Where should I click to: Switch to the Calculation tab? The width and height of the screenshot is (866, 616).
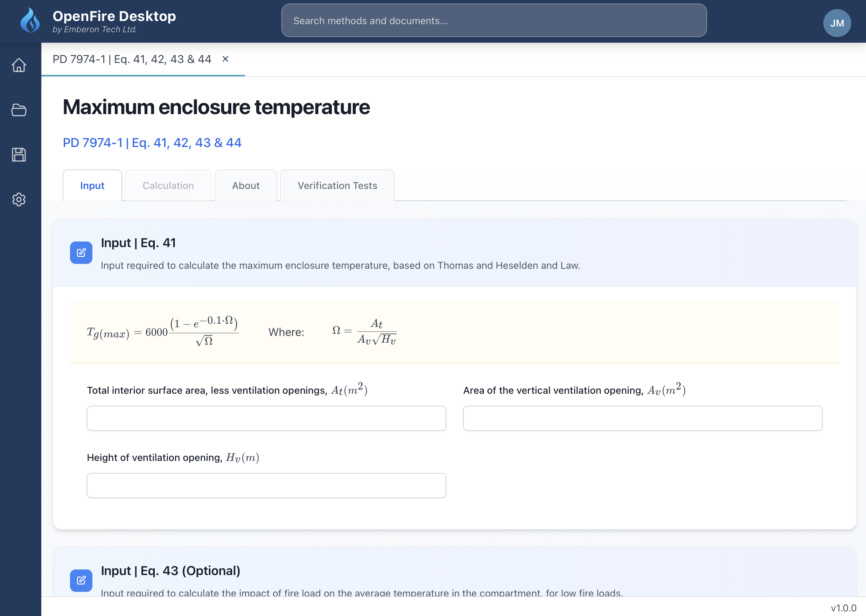click(x=168, y=185)
